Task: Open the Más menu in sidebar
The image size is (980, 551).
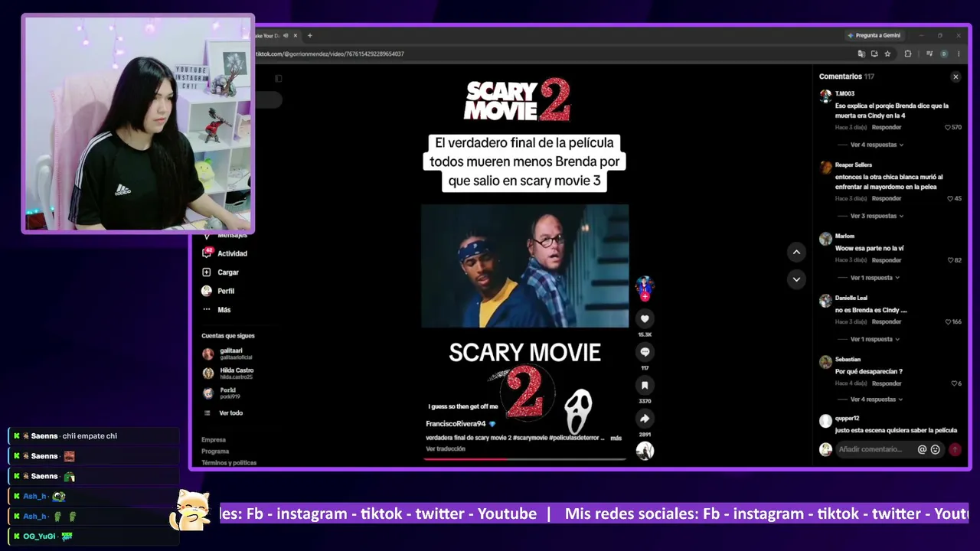Action: click(224, 310)
